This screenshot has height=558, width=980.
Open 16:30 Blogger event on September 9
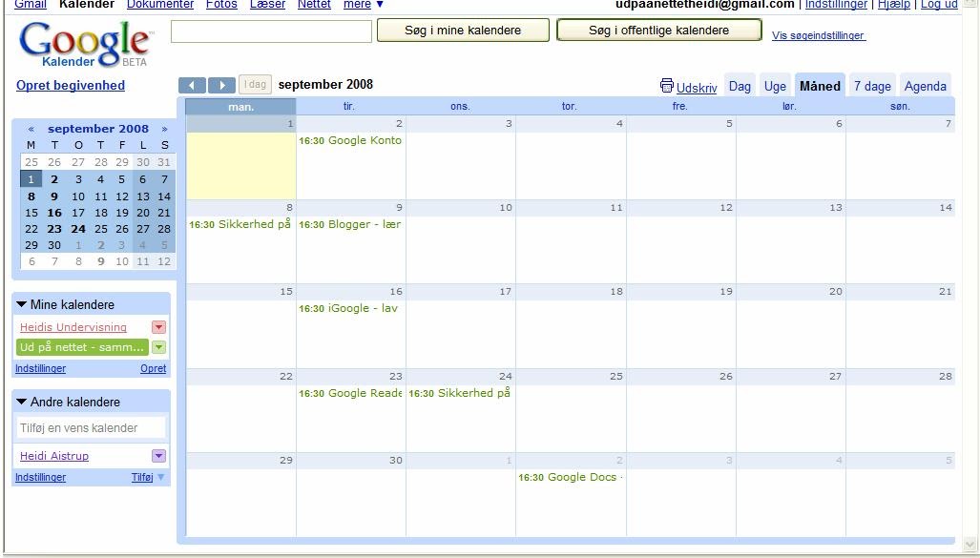[350, 224]
